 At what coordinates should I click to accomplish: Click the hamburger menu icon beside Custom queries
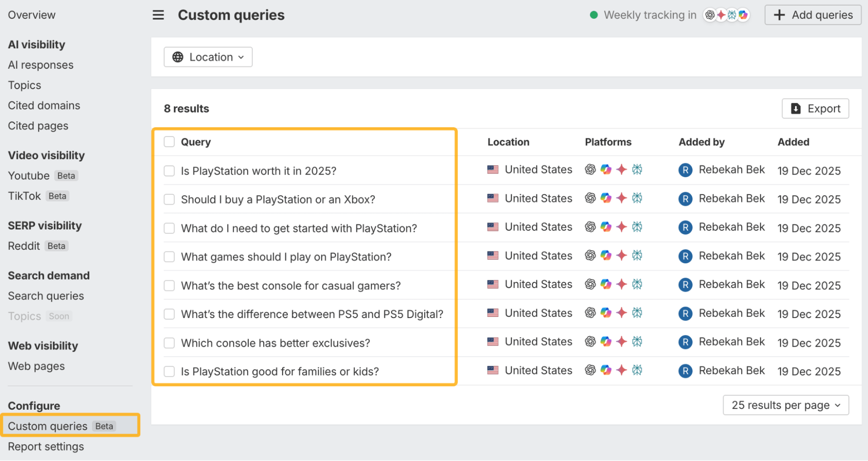pyautogui.click(x=158, y=15)
